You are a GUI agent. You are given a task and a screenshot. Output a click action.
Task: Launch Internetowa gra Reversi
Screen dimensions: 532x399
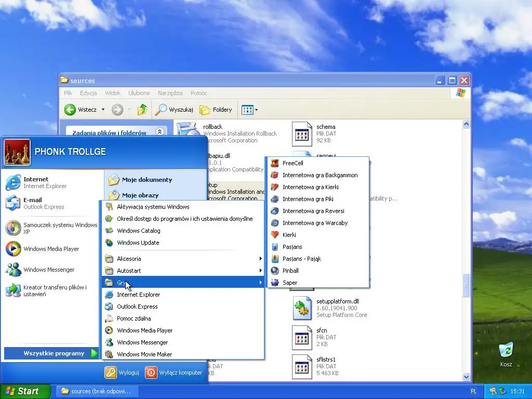coord(318,211)
